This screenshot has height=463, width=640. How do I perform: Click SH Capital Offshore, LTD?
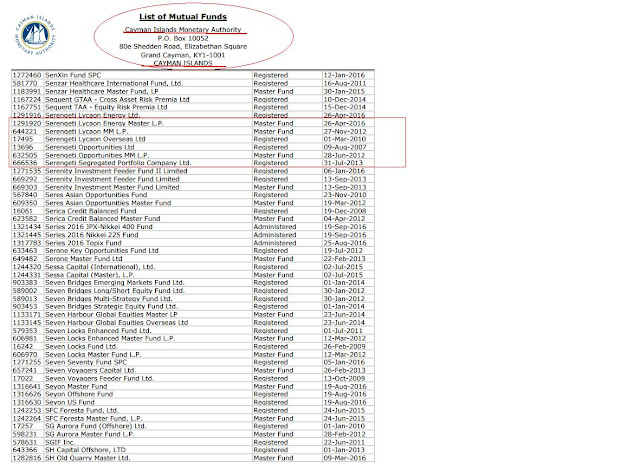(x=85, y=450)
